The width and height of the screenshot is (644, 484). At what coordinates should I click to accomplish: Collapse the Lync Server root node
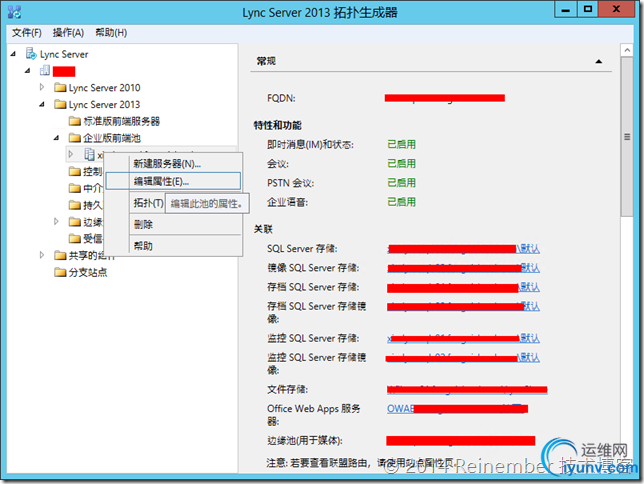coord(13,54)
